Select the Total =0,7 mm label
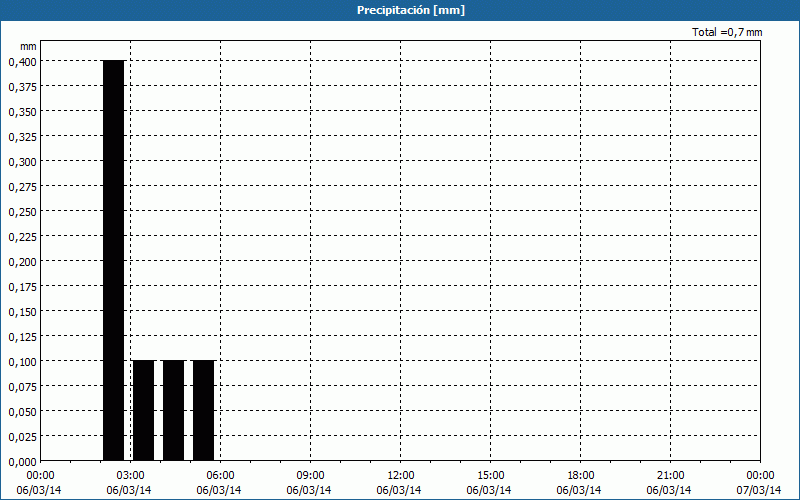 pyautogui.click(x=727, y=32)
